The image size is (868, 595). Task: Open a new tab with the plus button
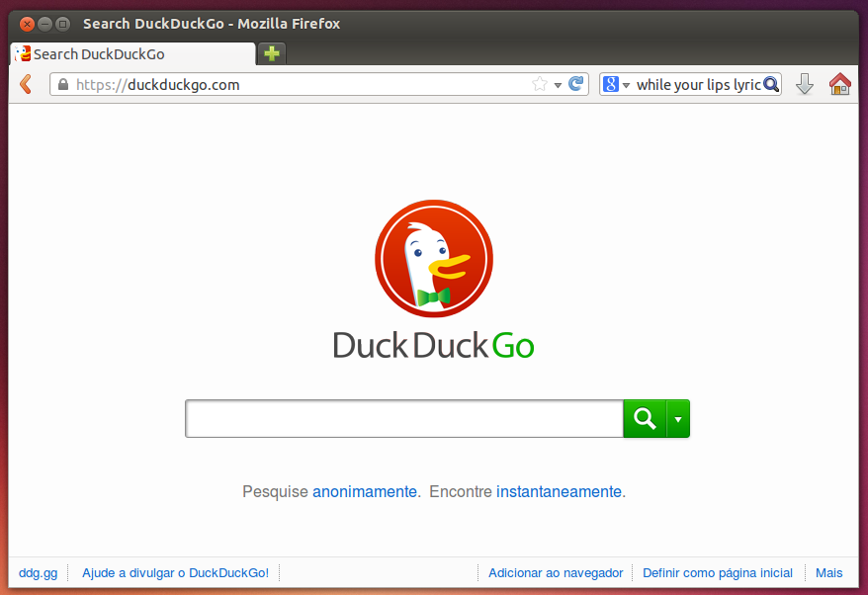271,53
